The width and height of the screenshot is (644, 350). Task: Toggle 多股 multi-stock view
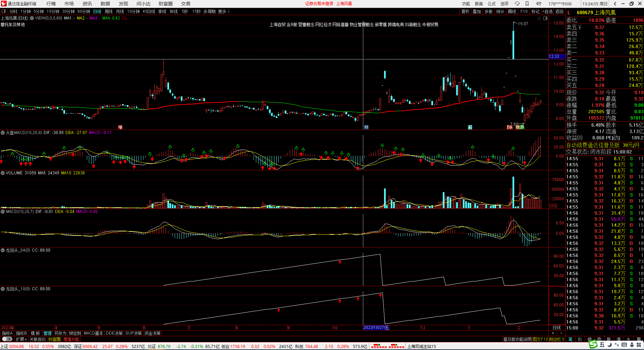coord(488,11)
